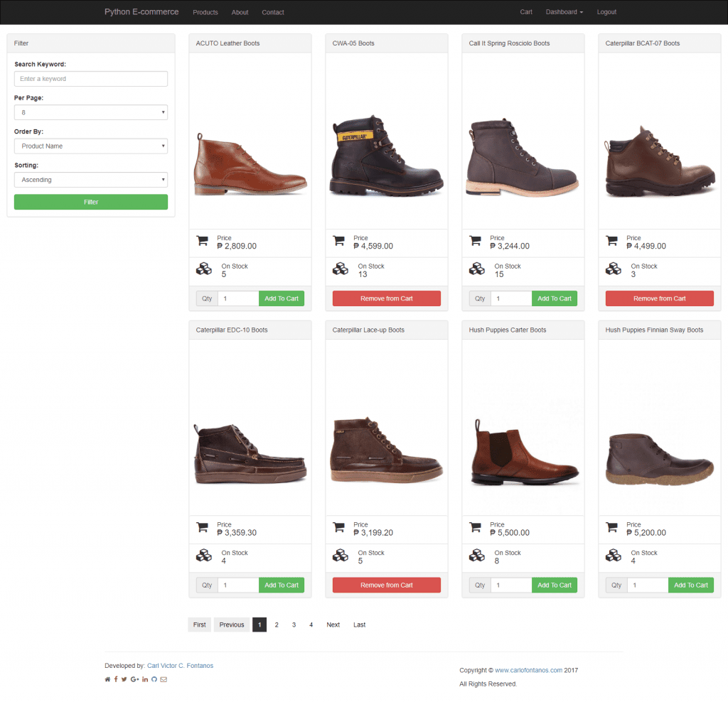This screenshot has width=728, height=702.
Task: Click the home icon in the footer
Action: point(107,679)
